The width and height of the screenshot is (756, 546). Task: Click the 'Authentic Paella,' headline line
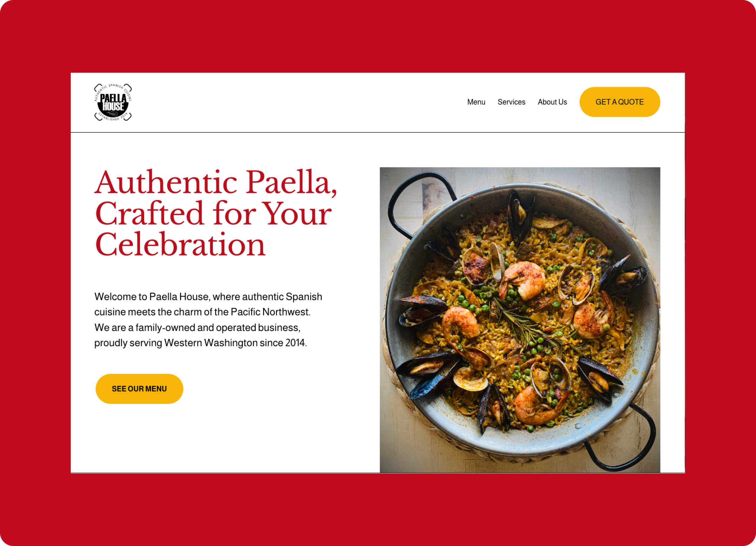[x=216, y=182]
